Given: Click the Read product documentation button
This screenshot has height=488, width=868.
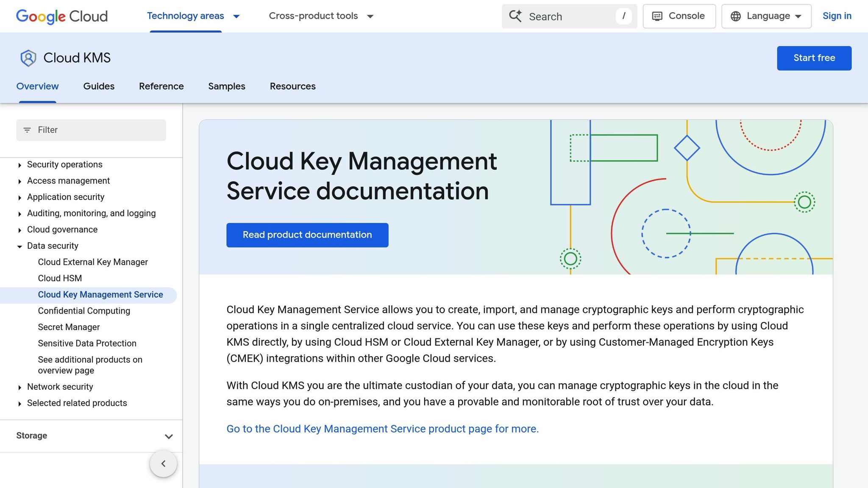Looking at the screenshot, I should pos(307,235).
